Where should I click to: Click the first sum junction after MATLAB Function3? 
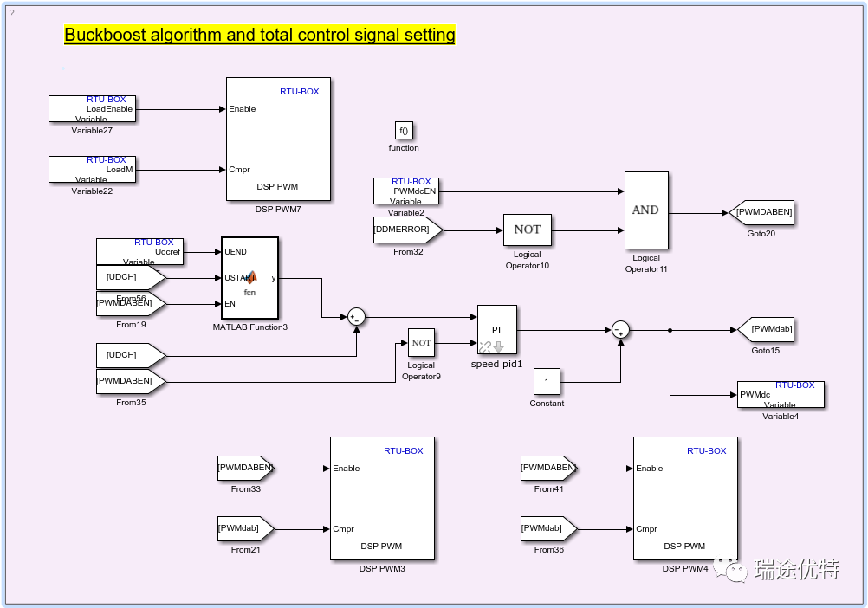[357, 318]
